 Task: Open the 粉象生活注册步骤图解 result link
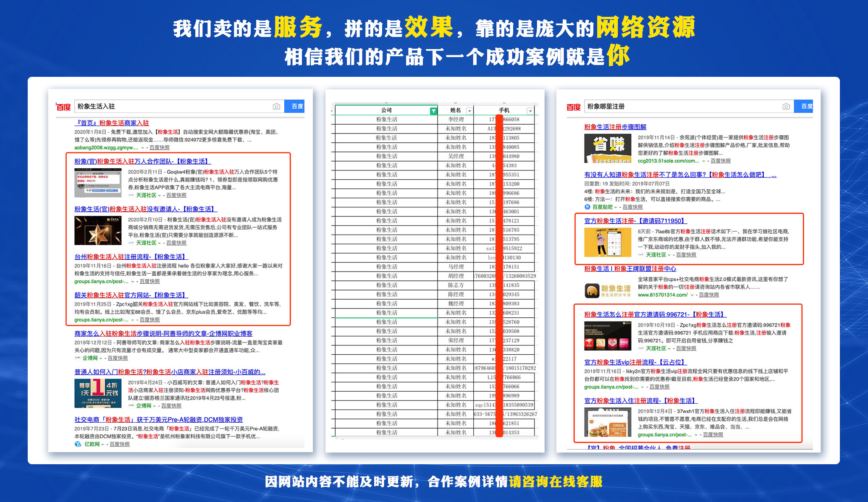(x=615, y=127)
